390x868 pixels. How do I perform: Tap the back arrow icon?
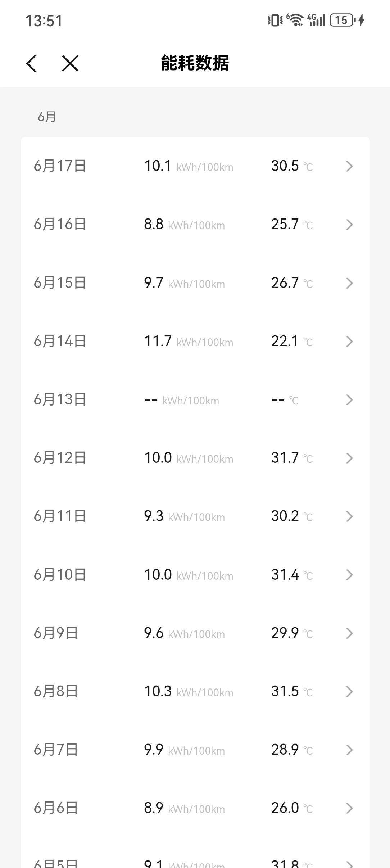pyautogui.click(x=32, y=64)
